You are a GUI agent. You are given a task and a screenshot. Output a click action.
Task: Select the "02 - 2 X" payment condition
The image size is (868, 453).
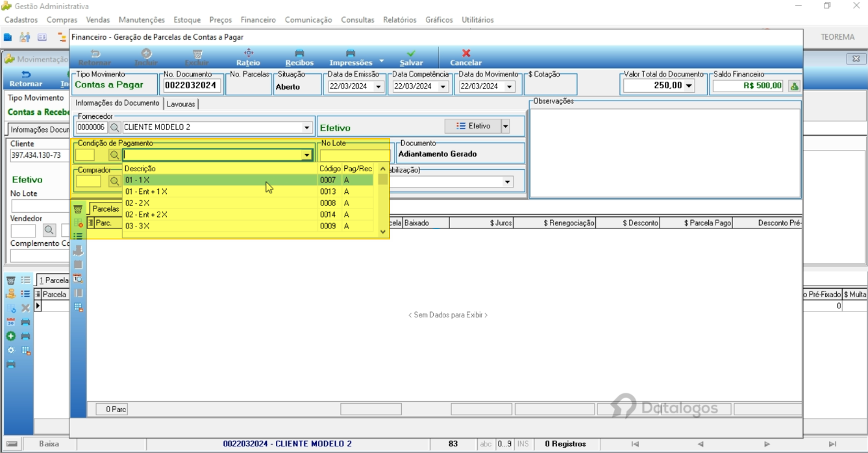(248, 203)
